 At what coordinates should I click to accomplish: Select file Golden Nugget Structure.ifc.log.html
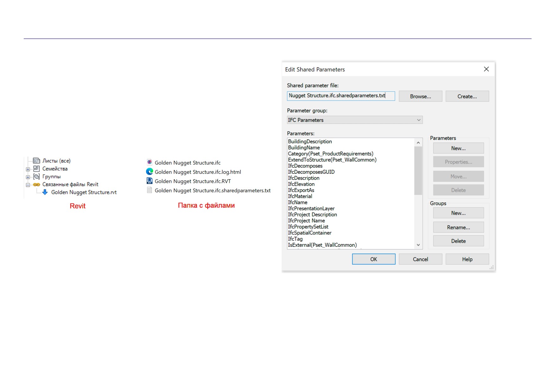(x=198, y=172)
